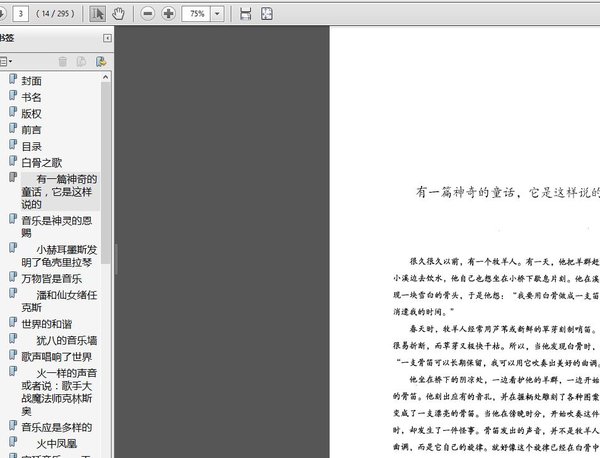Viewport: 600px width, 458px height.
Task: Select the 白骨之歌 bookmark
Action: (x=42, y=161)
